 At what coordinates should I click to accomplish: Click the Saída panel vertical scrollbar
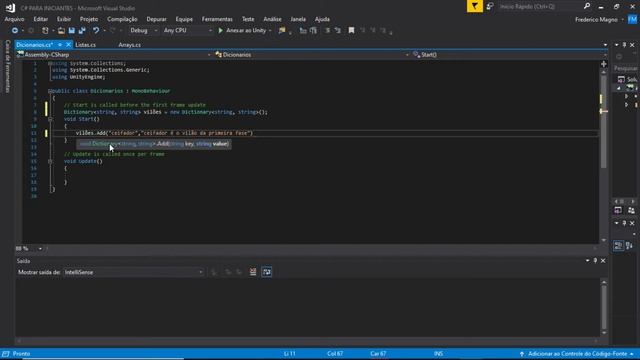604,307
